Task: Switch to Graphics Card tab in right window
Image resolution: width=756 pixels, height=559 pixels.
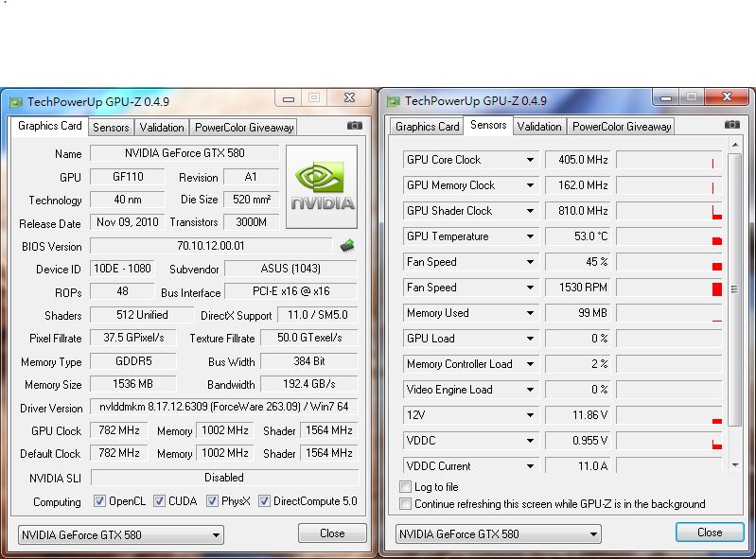Action: [x=427, y=127]
